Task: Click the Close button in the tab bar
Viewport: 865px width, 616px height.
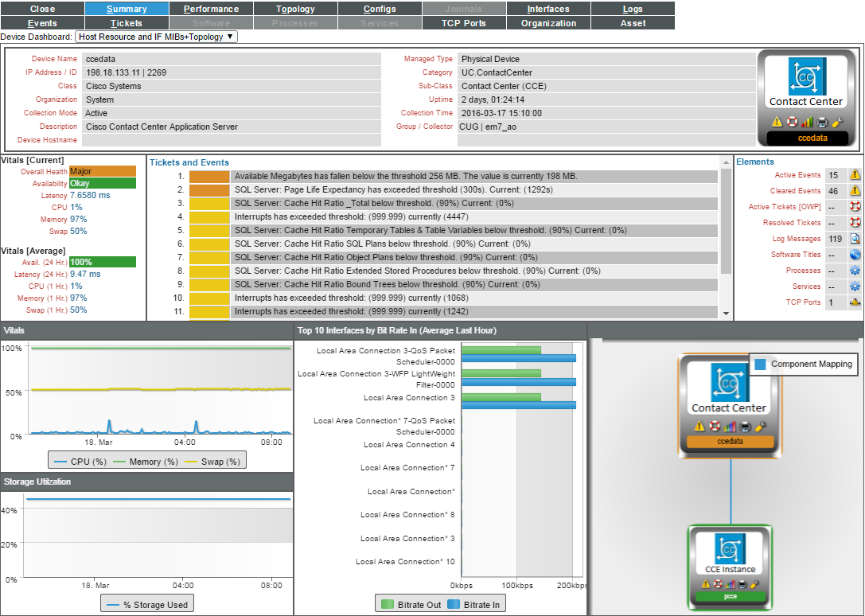Action: pyautogui.click(x=42, y=9)
